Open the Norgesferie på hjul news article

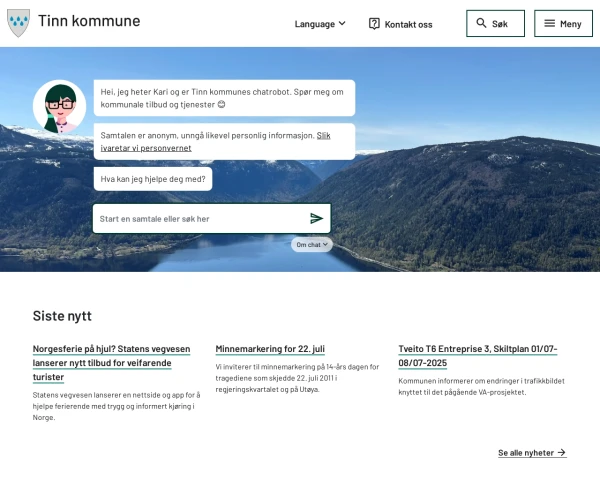111,363
